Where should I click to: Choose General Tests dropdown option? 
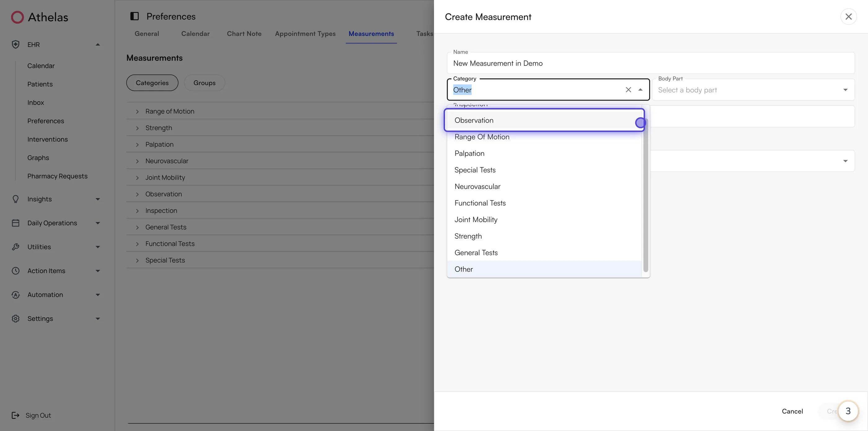544,252
